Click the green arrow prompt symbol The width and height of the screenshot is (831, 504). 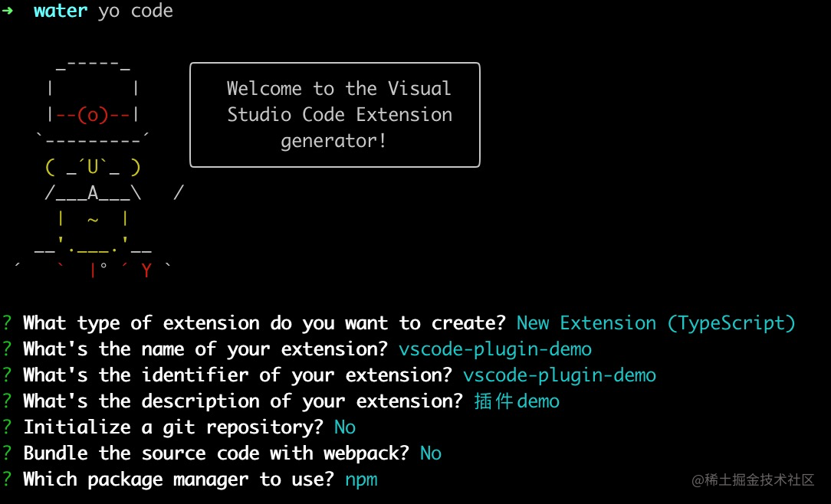pyautogui.click(x=9, y=11)
